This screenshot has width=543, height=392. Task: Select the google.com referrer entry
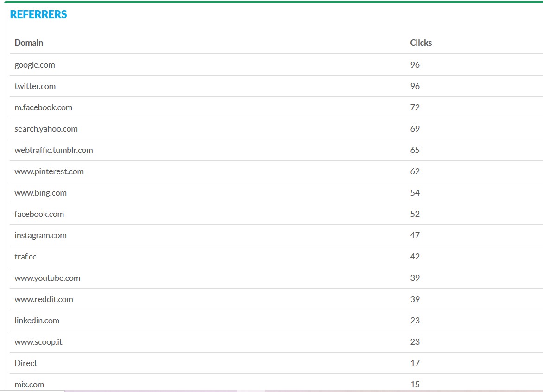click(35, 65)
